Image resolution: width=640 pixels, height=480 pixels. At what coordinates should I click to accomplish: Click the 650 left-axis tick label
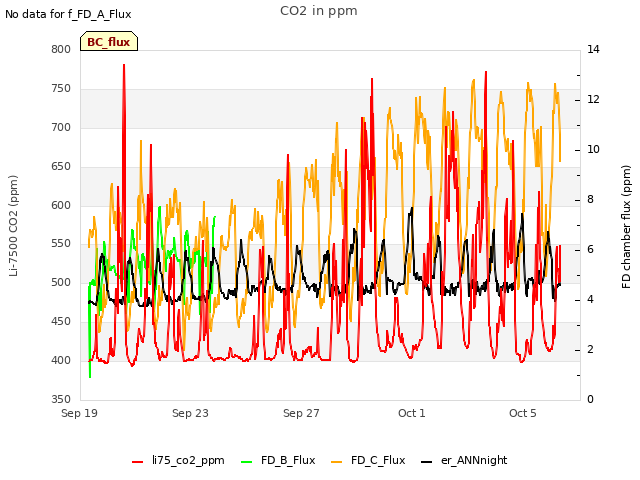click(61, 166)
